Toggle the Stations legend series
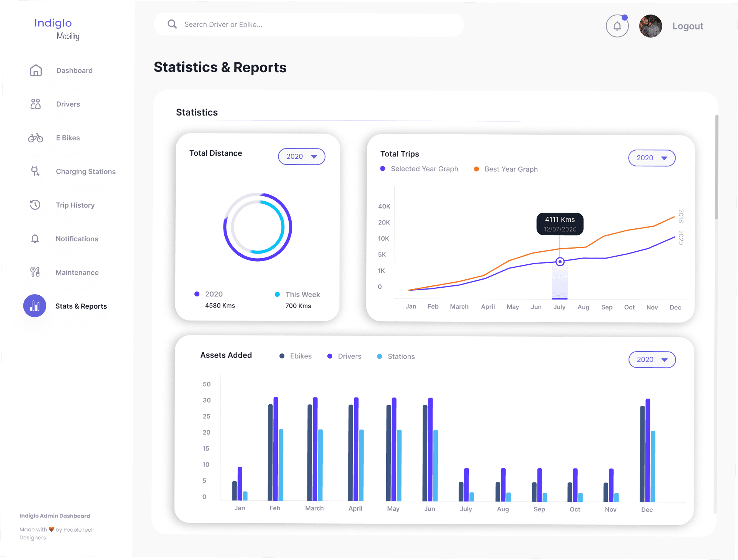The height and width of the screenshot is (560, 738). [396, 357]
